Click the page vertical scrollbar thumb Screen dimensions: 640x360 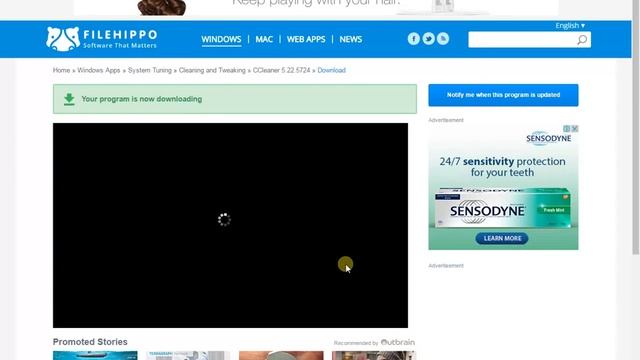(x=636, y=127)
